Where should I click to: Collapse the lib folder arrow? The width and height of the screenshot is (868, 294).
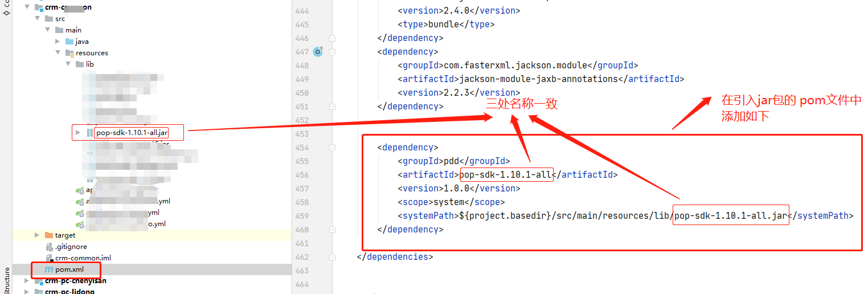(68, 64)
